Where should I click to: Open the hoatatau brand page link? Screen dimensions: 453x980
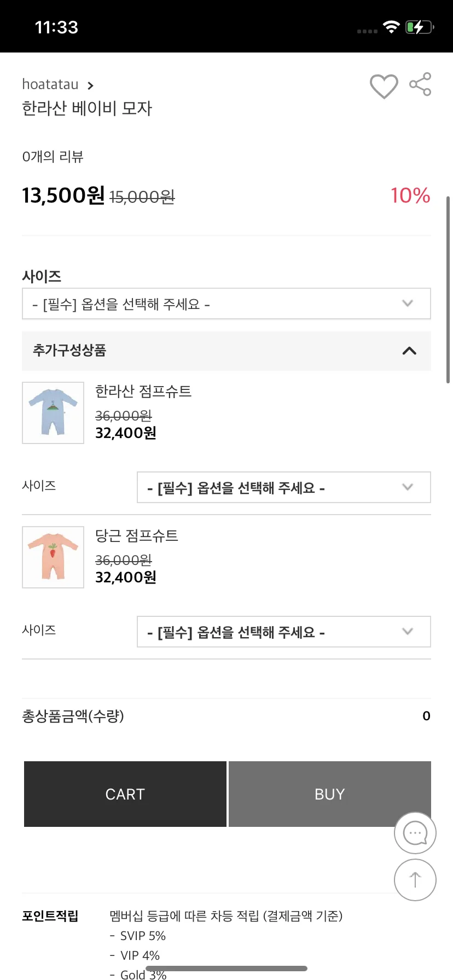(50, 84)
